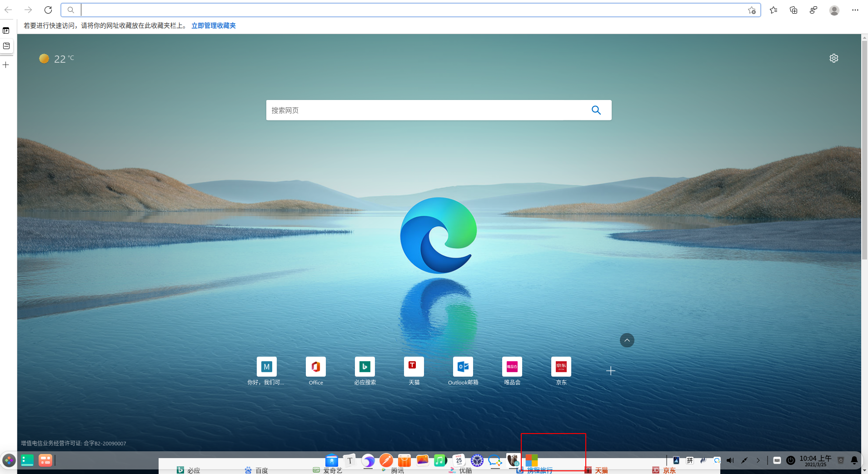Open the orange multitasking view icon in the dock

45,460
